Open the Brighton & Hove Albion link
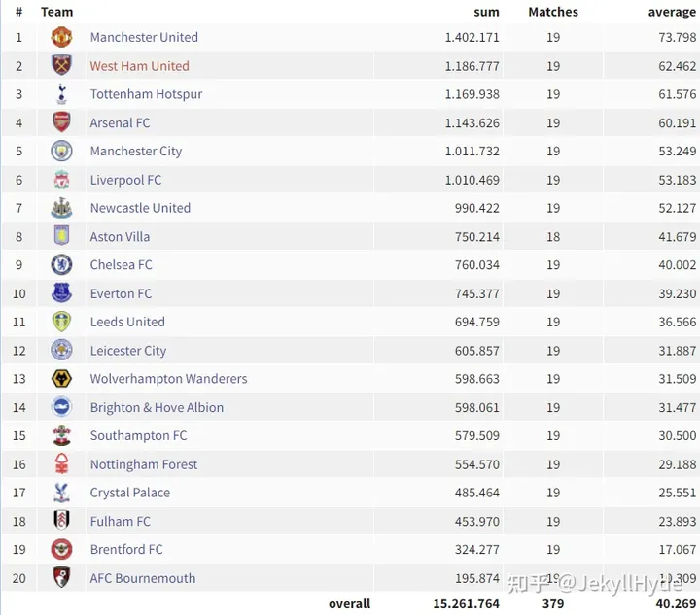700x615 pixels. click(x=157, y=408)
